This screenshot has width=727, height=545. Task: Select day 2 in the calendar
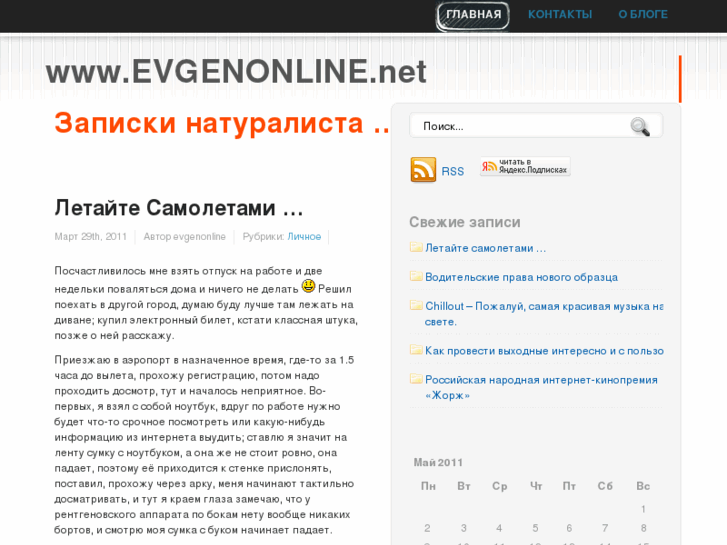click(x=427, y=528)
